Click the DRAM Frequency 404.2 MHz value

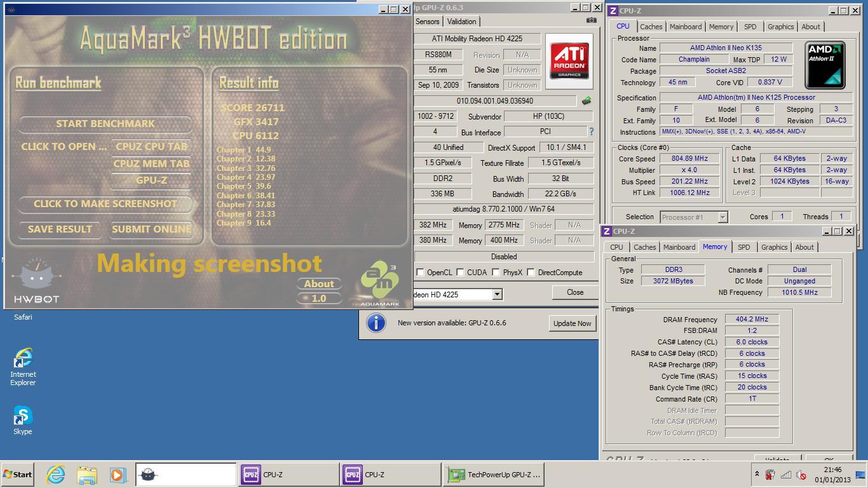point(752,320)
